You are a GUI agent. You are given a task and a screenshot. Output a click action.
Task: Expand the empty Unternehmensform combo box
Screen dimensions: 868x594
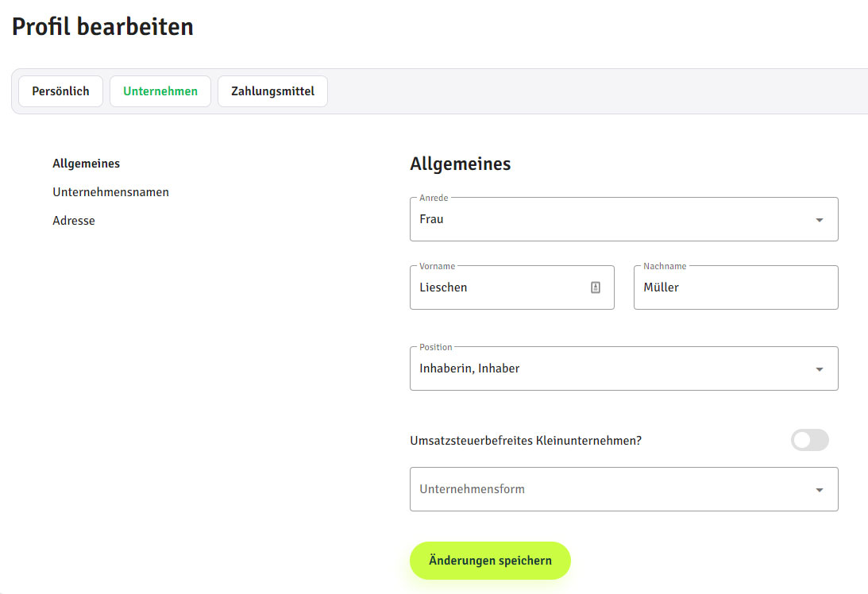coord(611,489)
